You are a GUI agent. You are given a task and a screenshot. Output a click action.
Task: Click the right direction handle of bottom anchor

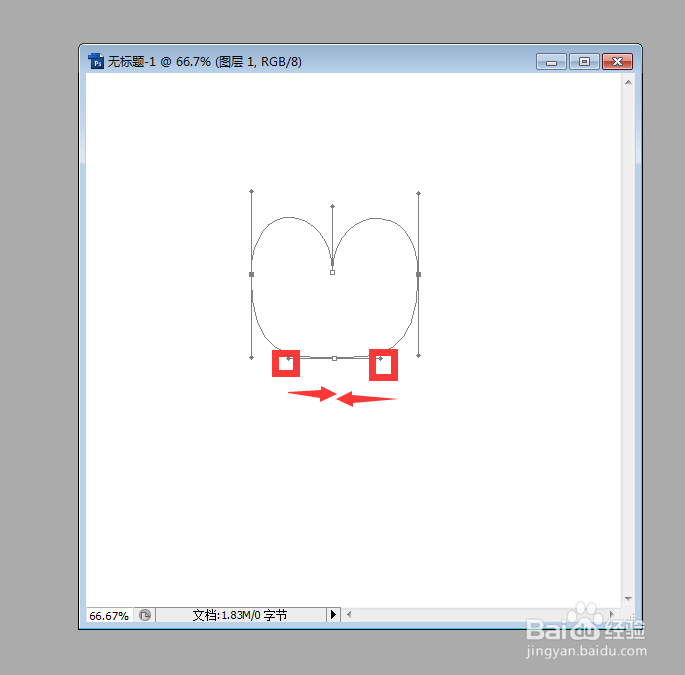point(381,358)
